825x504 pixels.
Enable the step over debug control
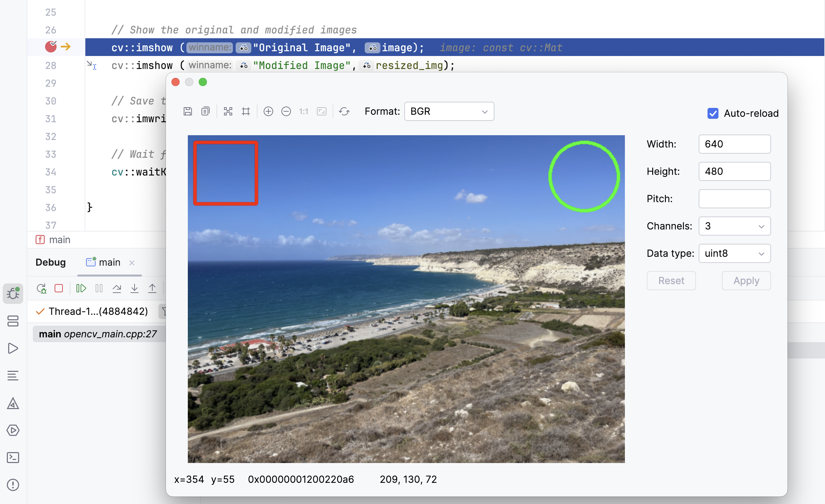(x=118, y=289)
